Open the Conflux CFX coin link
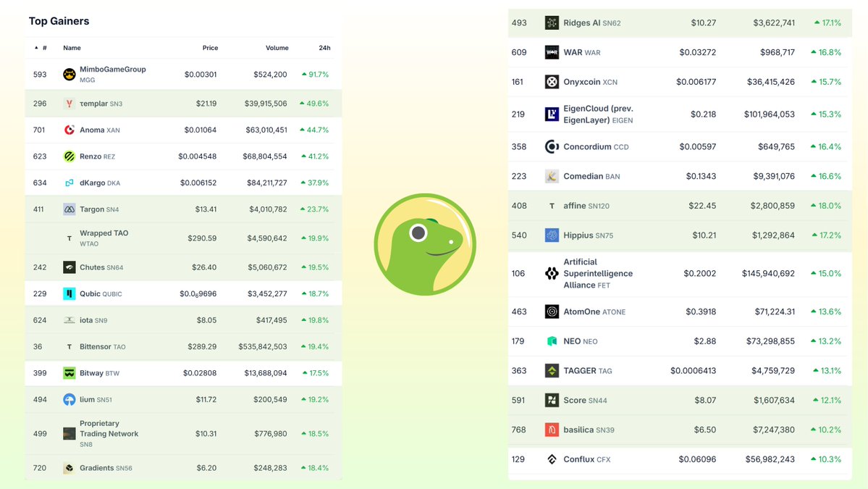Image resolution: width=868 pixels, height=489 pixels. (x=587, y=459)
